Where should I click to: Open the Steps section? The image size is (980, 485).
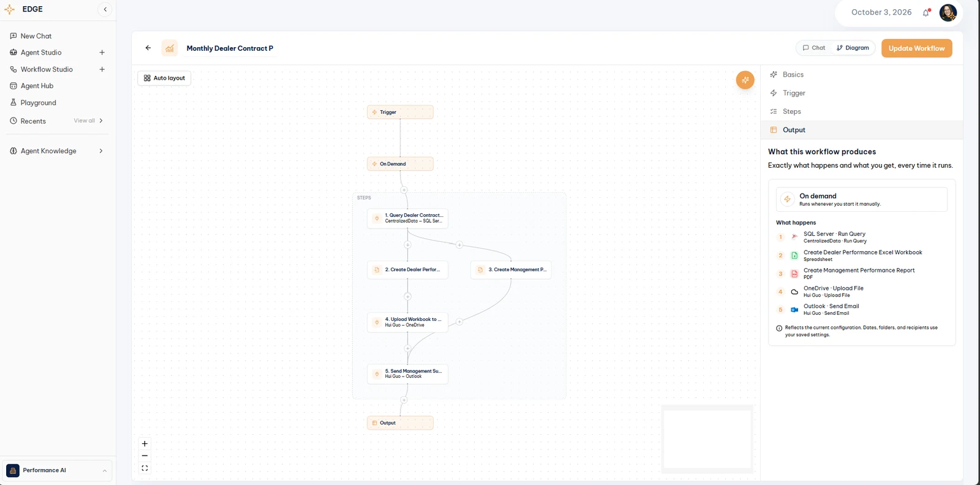(861, 111)
